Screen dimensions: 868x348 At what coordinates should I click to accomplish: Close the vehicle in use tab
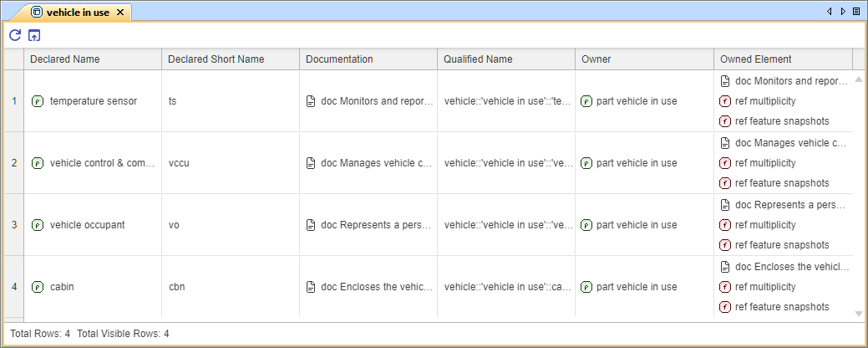point(119,13)
